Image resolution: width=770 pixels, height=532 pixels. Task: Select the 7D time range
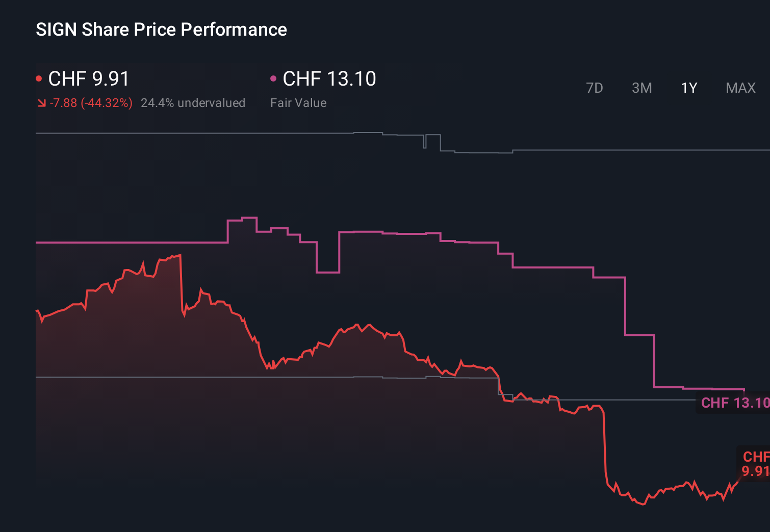[x=595, y=88]
